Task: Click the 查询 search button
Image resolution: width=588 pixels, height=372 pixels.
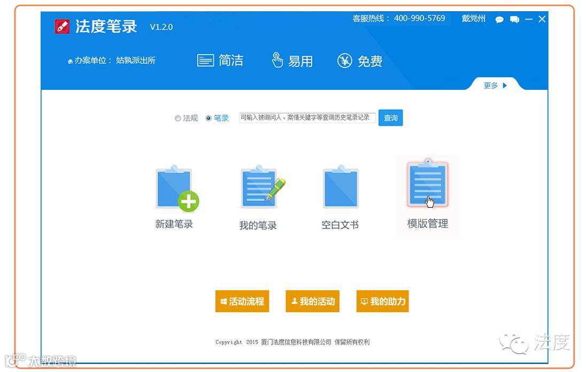Action: point(390,118)
